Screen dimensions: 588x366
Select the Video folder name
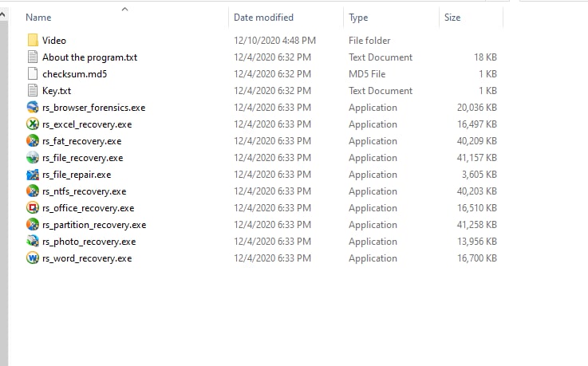click(x=54, y=41)
